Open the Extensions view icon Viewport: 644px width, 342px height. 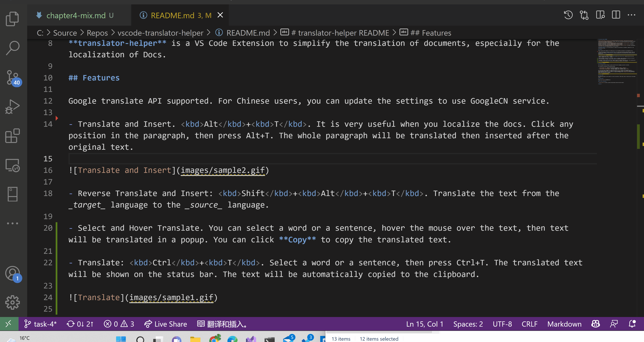coord(12,136)
